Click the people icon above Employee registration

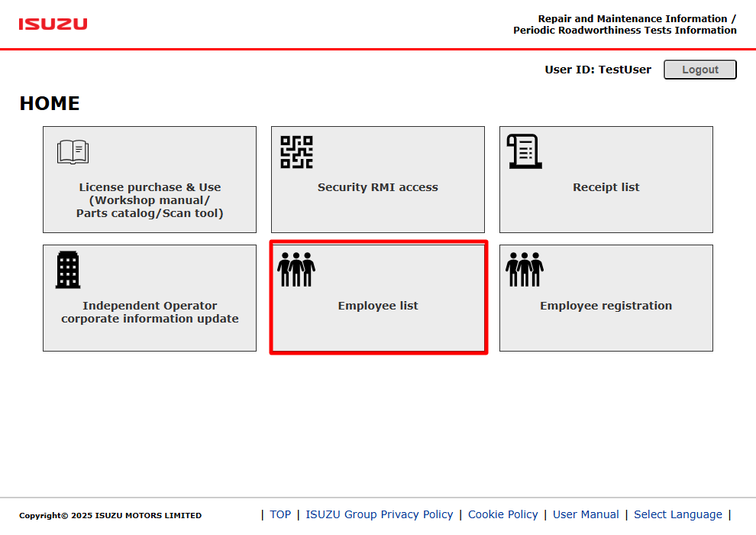click(525, 269)
